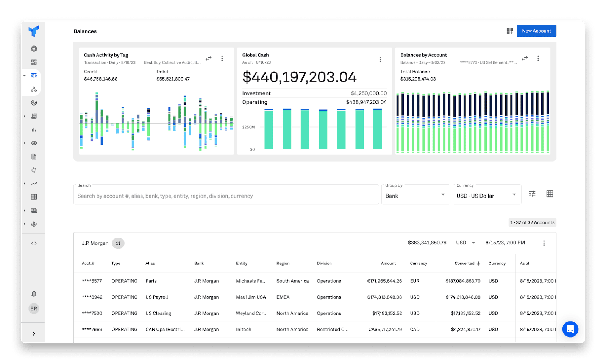Click the sync arrows icon in sidebar
The height and width of the screenshot is (364, 606).
(x=34, y=170)
